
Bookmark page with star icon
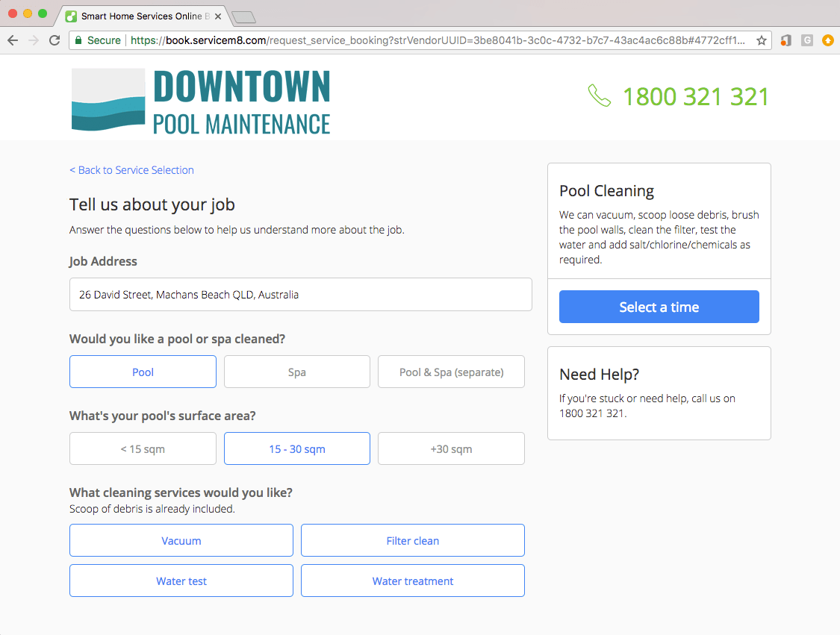tap(762, 40)
